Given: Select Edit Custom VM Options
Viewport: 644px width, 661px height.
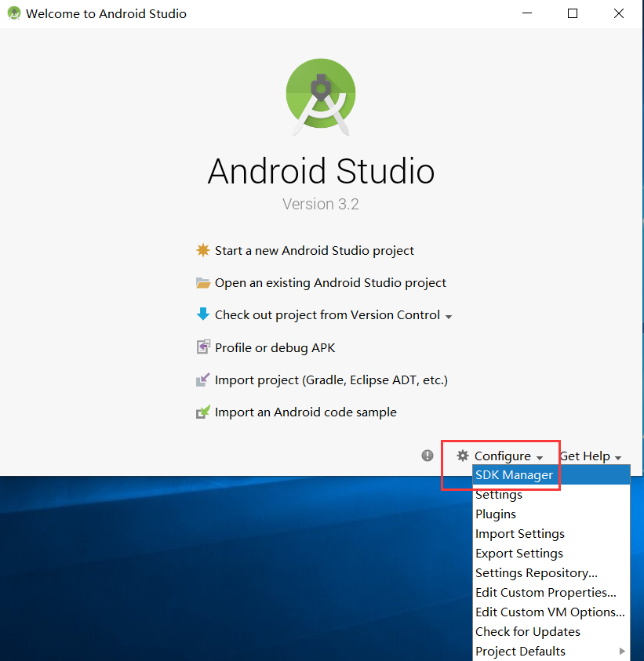Looking at the screenshot, I should (549, 612).
